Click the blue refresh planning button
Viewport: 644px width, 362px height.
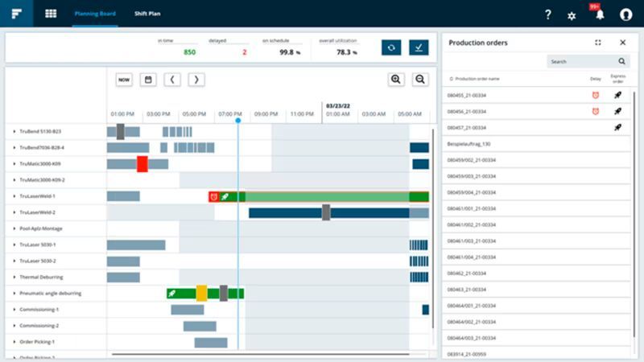tap(391, 47)
